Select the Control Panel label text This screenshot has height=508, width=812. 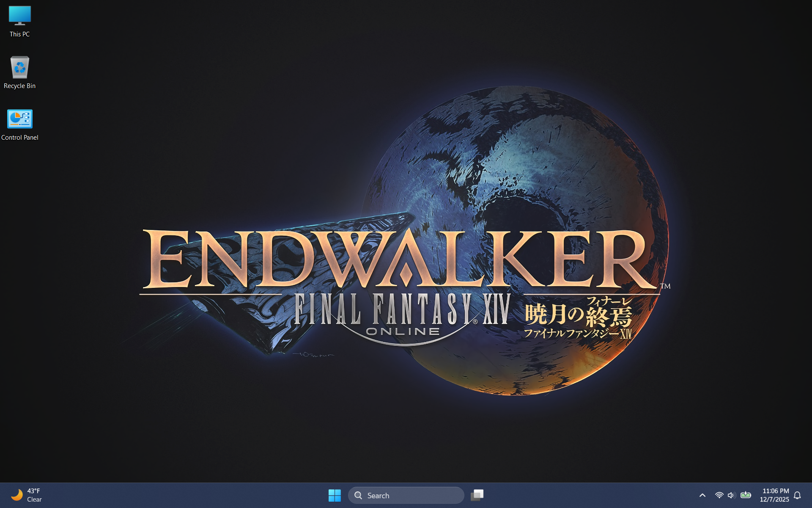[x=20, y=137]
